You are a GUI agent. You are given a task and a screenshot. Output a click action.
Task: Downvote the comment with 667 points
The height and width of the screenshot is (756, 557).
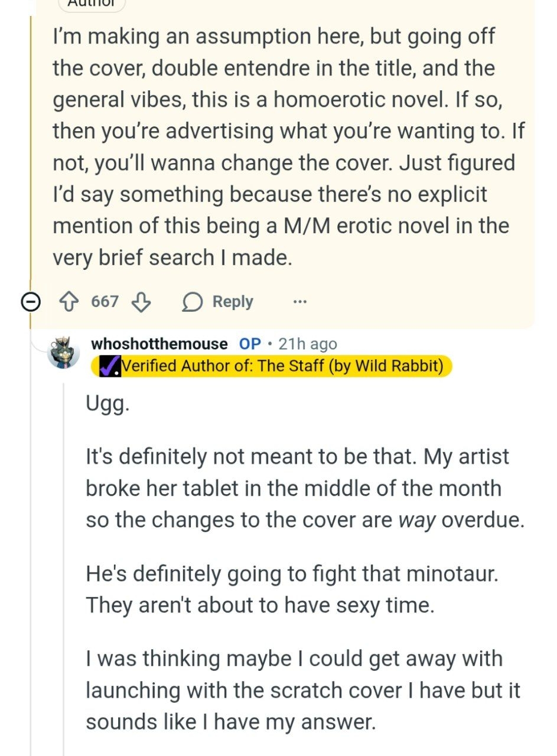tap(141, 302)
